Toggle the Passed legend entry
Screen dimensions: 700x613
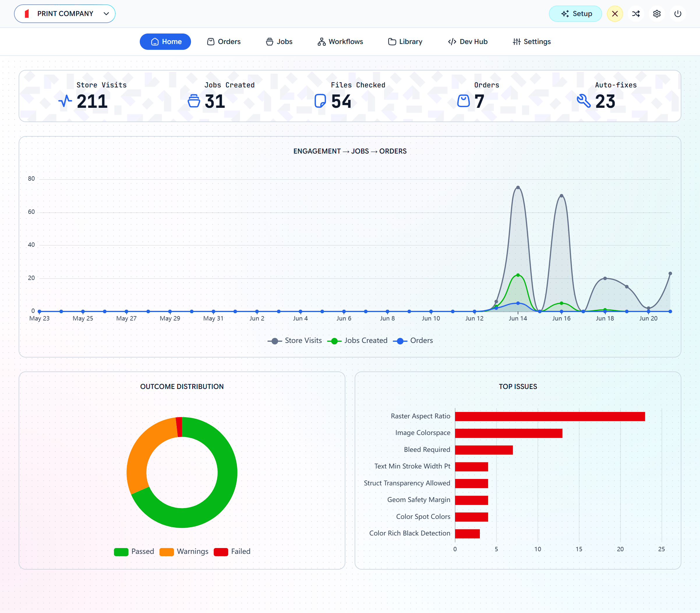coord(134,552)
